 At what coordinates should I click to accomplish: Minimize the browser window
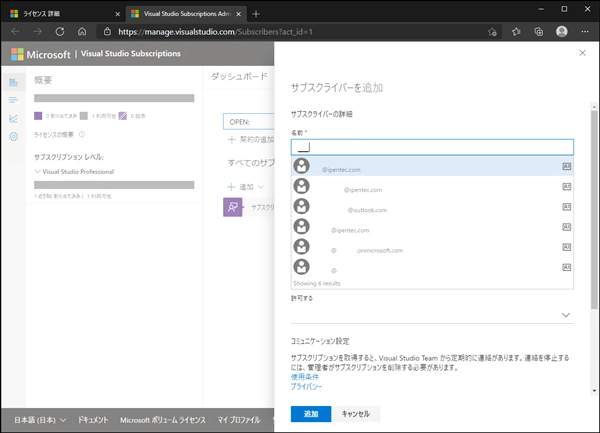(x=541, y=9)
